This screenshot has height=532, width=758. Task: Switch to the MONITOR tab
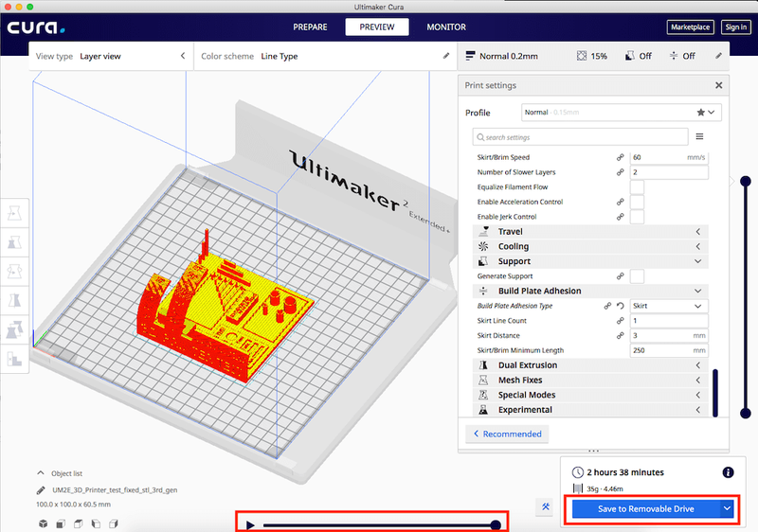coord(445,27)
